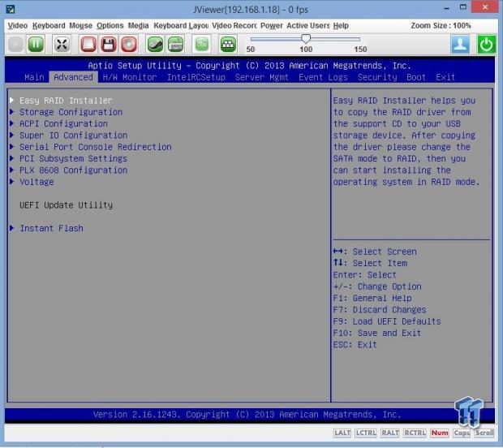Click arrow beside PLX 8608 Configuration
This screenshot has width=503, height=448.
(x=12, y=170)
